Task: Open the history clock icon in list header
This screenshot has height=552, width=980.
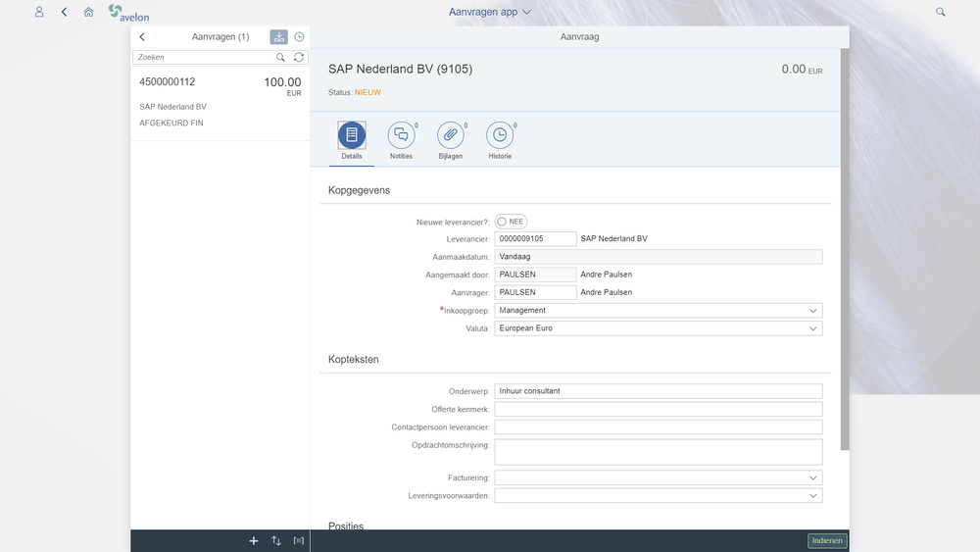Action: click(299, 37)
